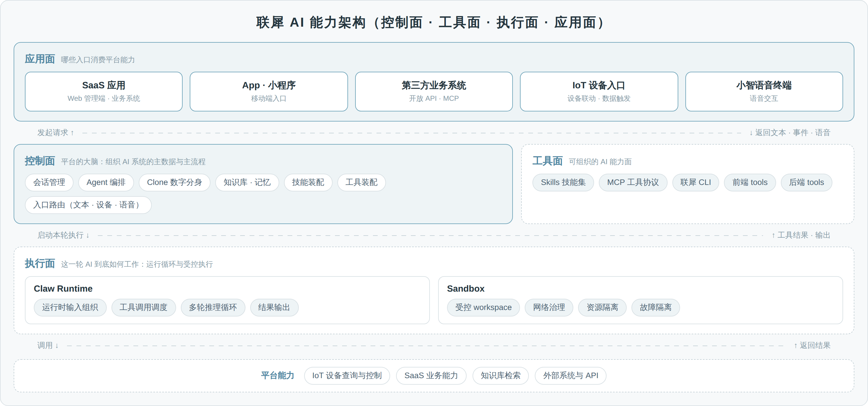This screenshot has width=868, height=406.
Task: Click the 知识库检索 pill
Action: point(500,375)
